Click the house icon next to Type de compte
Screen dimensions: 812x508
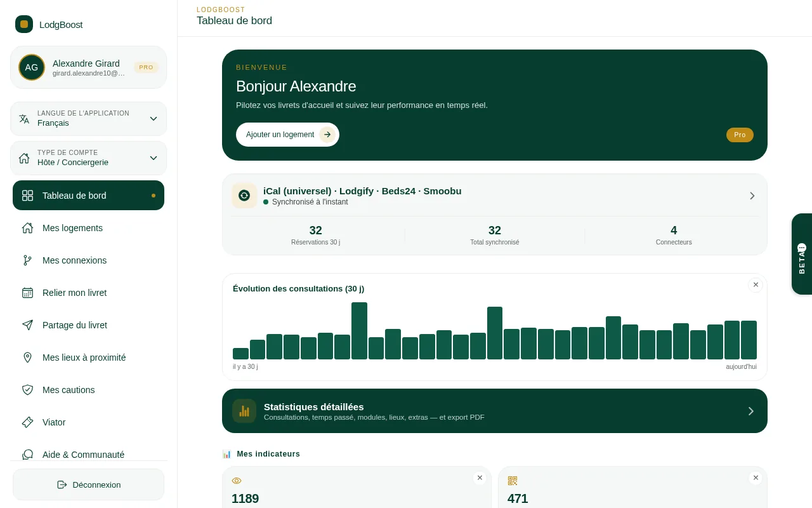tap(24, 158)
